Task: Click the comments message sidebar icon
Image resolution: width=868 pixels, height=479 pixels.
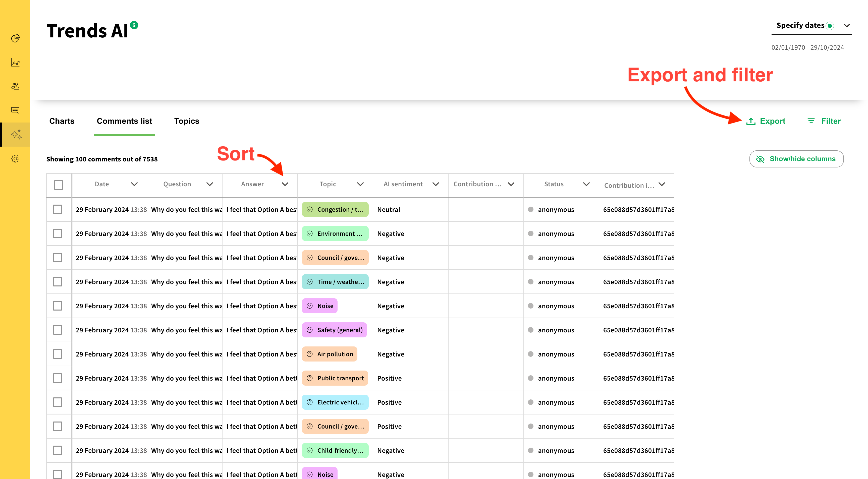Action: pyautogui.click(x=15, y=110)
